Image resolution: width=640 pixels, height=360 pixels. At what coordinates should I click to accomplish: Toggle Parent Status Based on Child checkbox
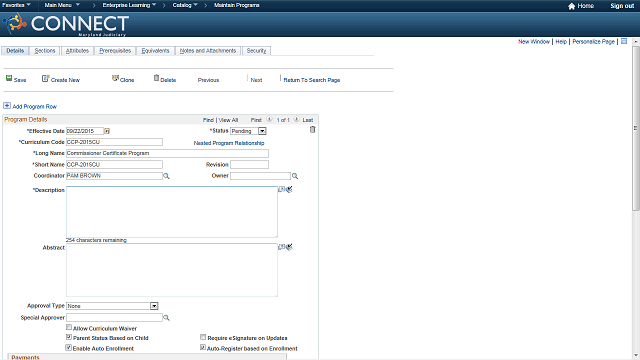click(x=69, y=337)
